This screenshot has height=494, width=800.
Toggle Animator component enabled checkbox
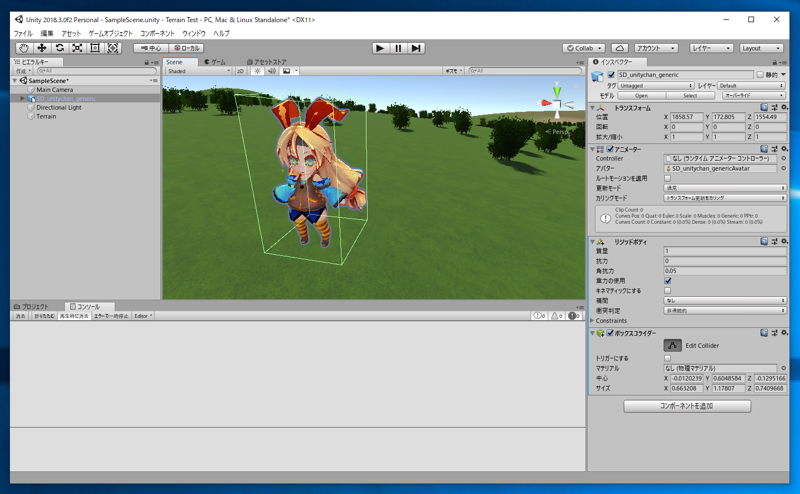tap(610, 149)
